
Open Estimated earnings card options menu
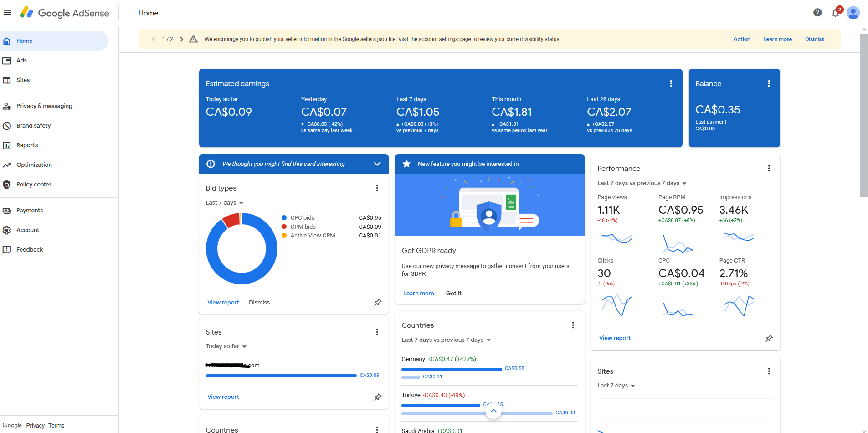pyautogui.click(x=671, y=83)
